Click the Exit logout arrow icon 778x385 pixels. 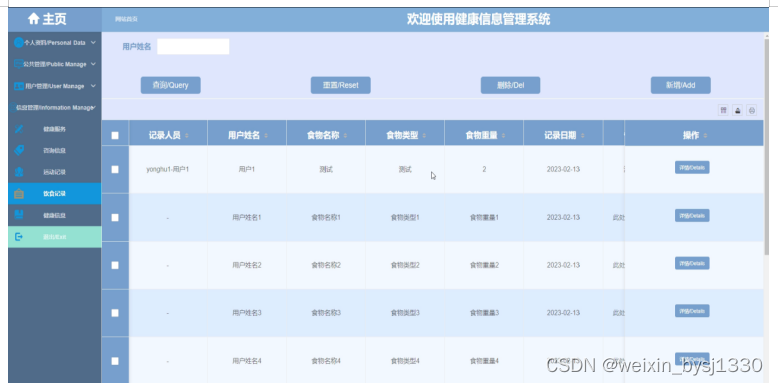[19, 237]
